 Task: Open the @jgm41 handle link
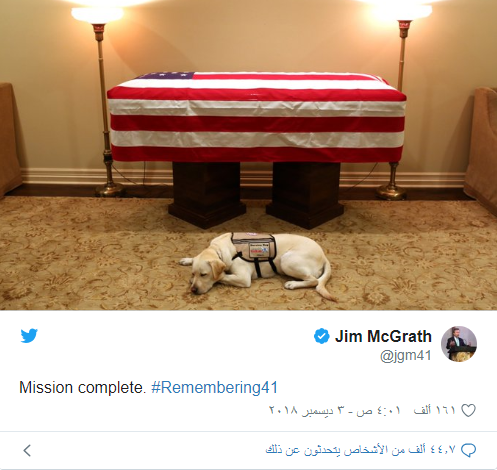[406, 356]
